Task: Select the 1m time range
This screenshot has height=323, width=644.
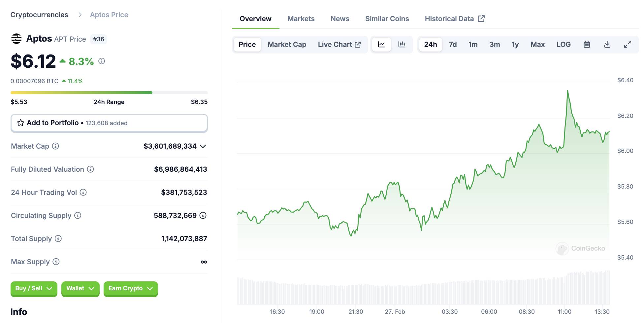Action: point(473,44)
